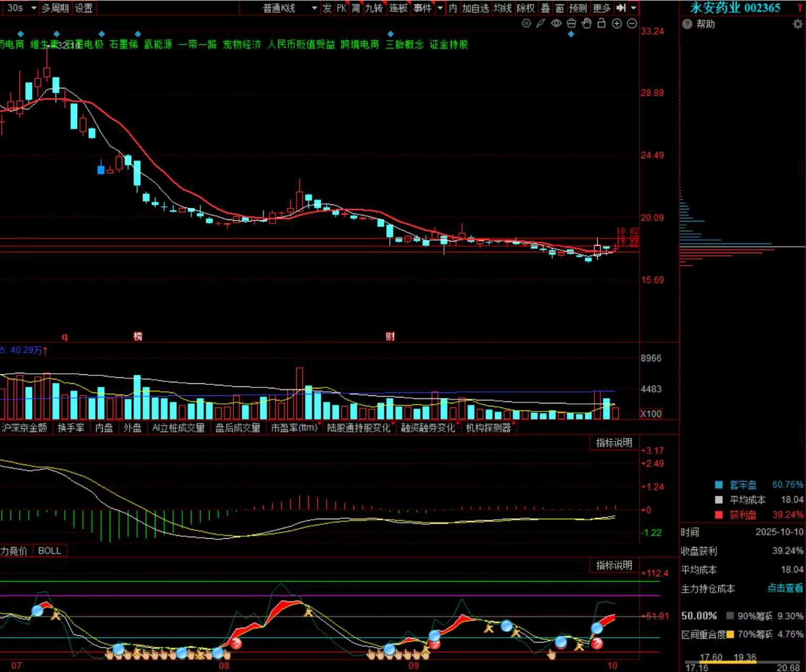This screenshot has height=672, width=806.
Task: Click the chart settings gear icon
Action: tap(526, 24)
